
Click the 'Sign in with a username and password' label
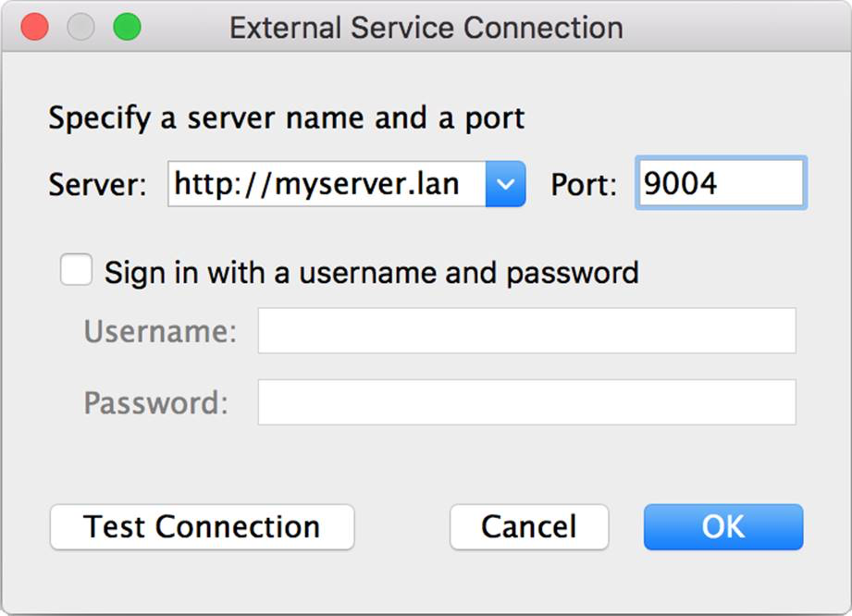point(372,272)
